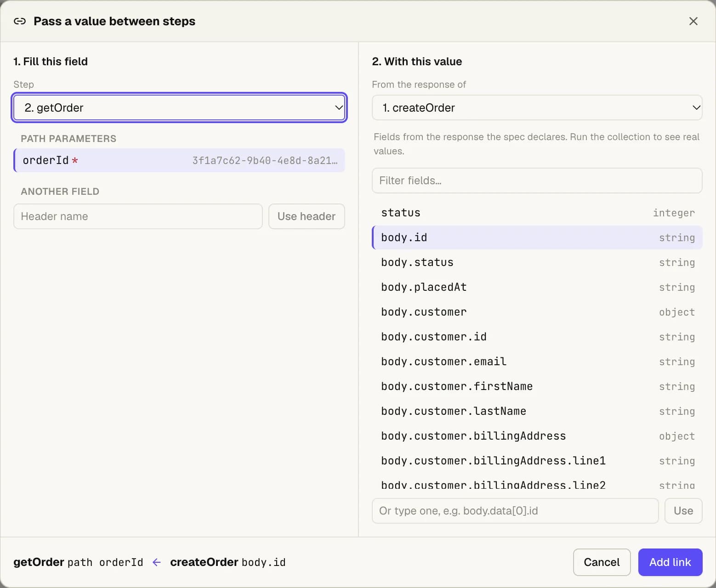Choose the body.customer object field
Screen dimensions: 716x588
[x=537, y=312]
